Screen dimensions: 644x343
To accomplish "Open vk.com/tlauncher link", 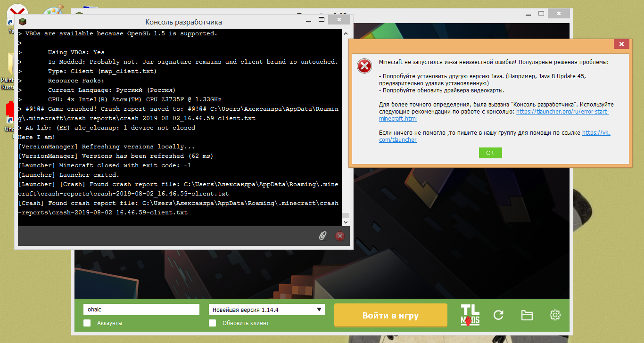I will [x=495, y=136].
